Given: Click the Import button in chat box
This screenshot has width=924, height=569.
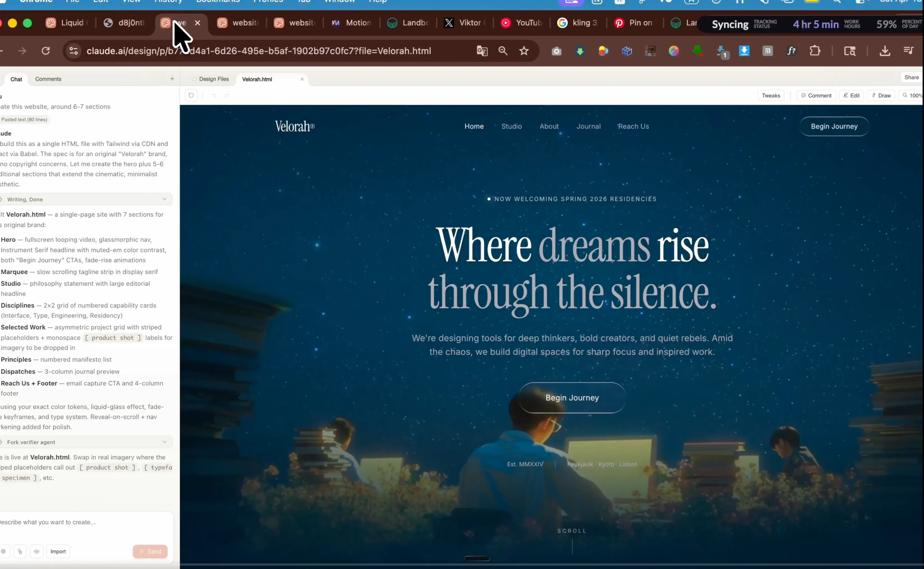Looking at the screenshot, I should click(58, 551).
